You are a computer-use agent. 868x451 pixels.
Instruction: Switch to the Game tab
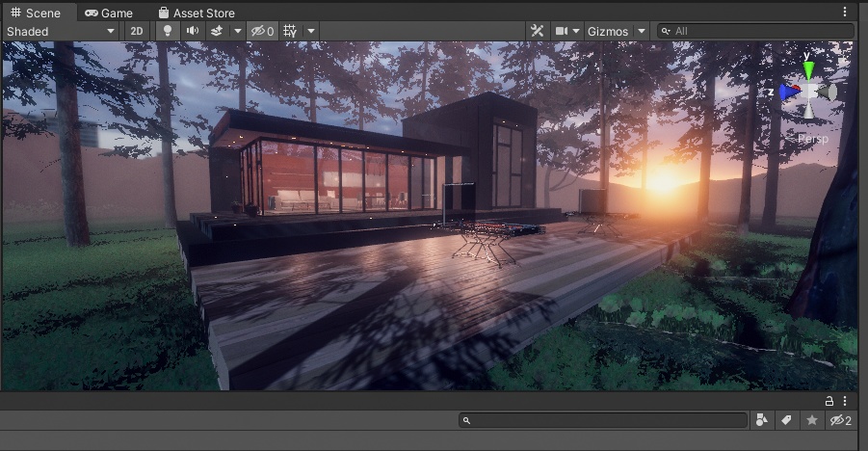(x=109, y=13)
